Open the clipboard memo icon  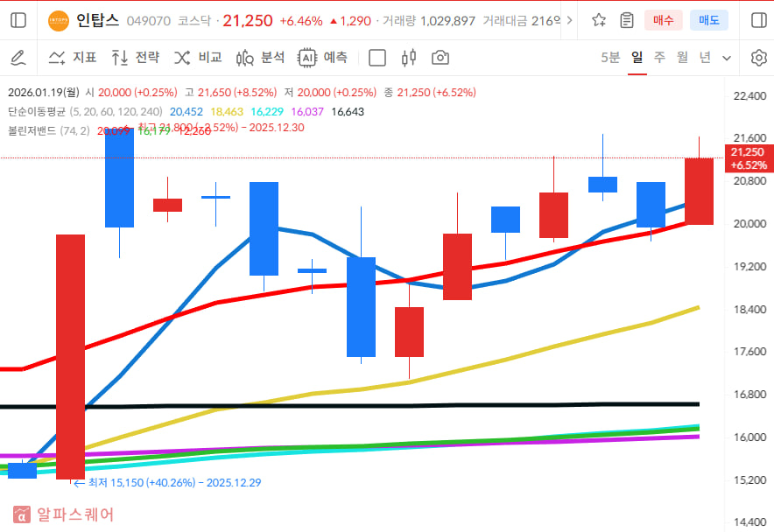[626, 20]
